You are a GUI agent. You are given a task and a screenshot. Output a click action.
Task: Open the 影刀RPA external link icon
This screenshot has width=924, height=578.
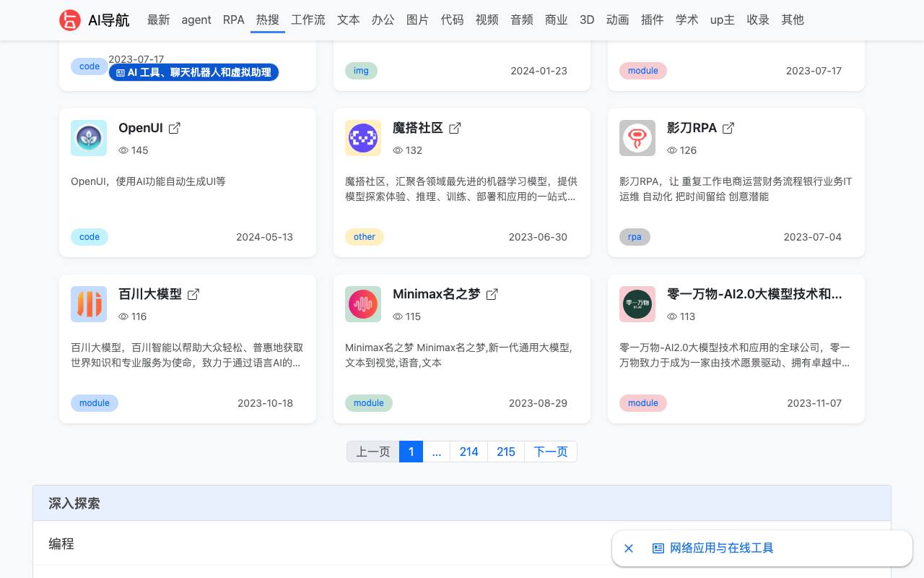pos(728,128)
